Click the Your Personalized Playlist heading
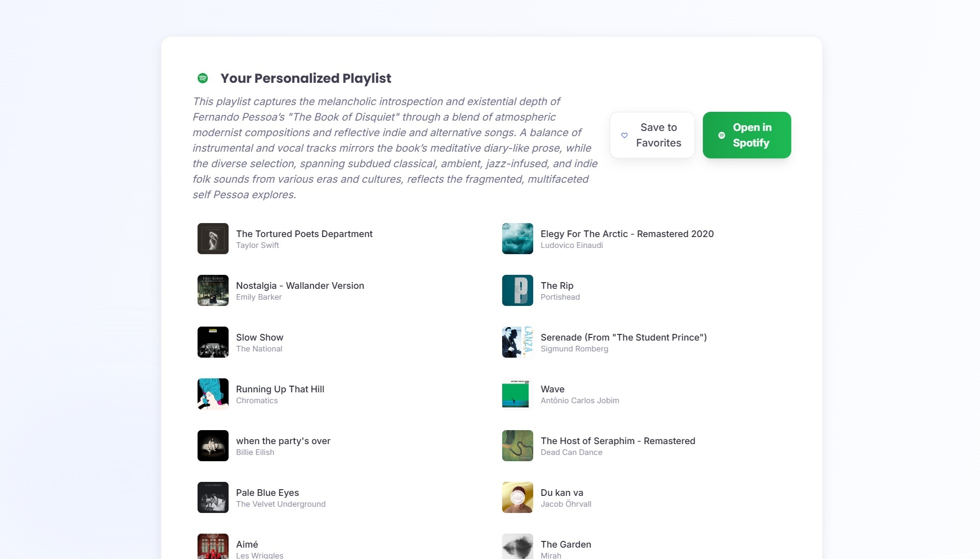 coord(306,78)
